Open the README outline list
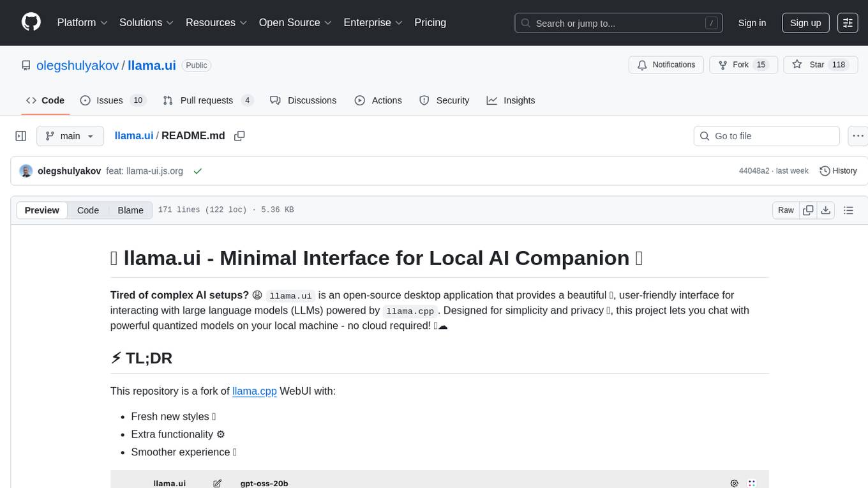Viewport: 868px width, 488px height. point(848,210)
